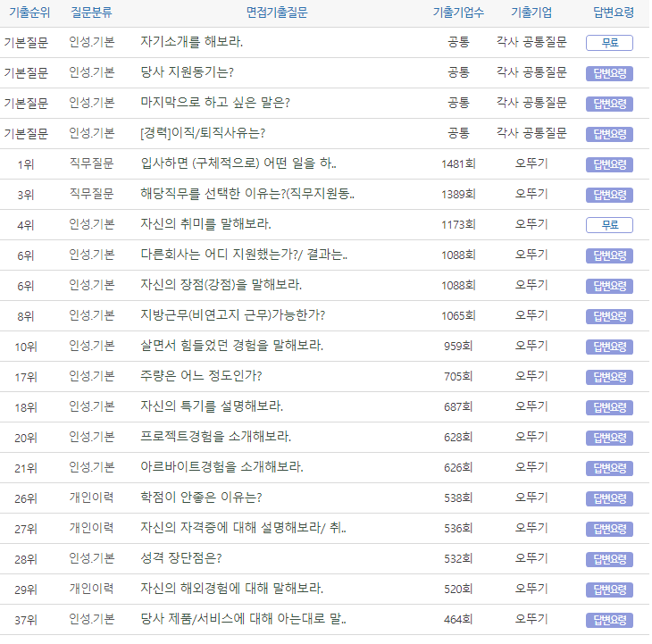This screenshot has height=644, width=652.
Task: Open the [경력]이직/퇴직사유는? question
Action: point(203,133)
